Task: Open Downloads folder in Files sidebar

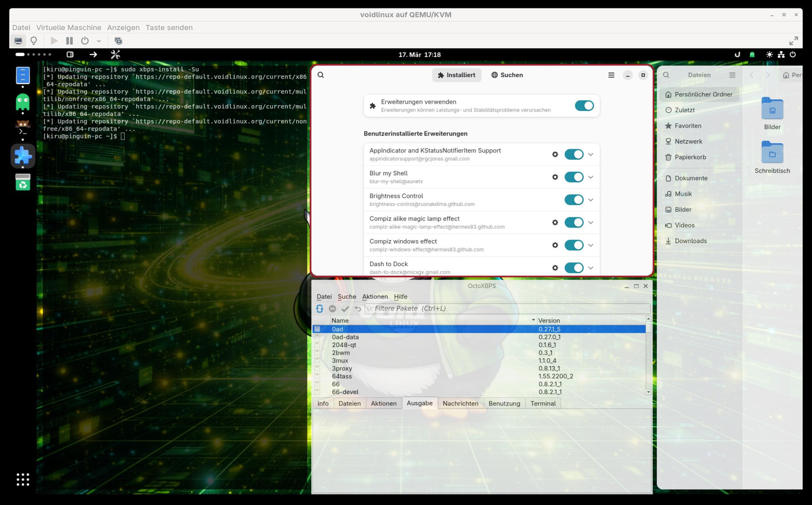Action: click(x=690, y=241)
